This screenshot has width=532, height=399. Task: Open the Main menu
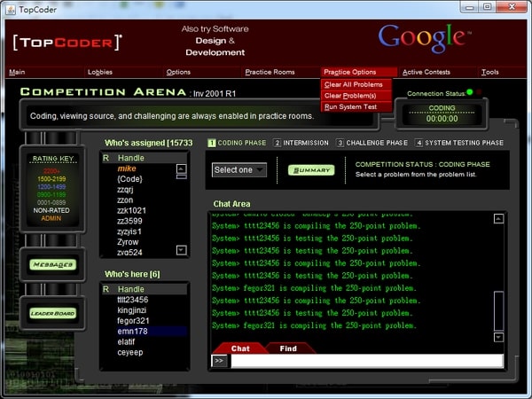(x=17, y=72)
